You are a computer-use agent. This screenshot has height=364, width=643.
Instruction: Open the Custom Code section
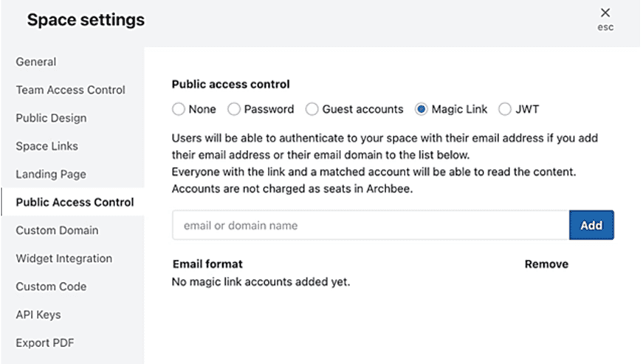tap(51, 286)
